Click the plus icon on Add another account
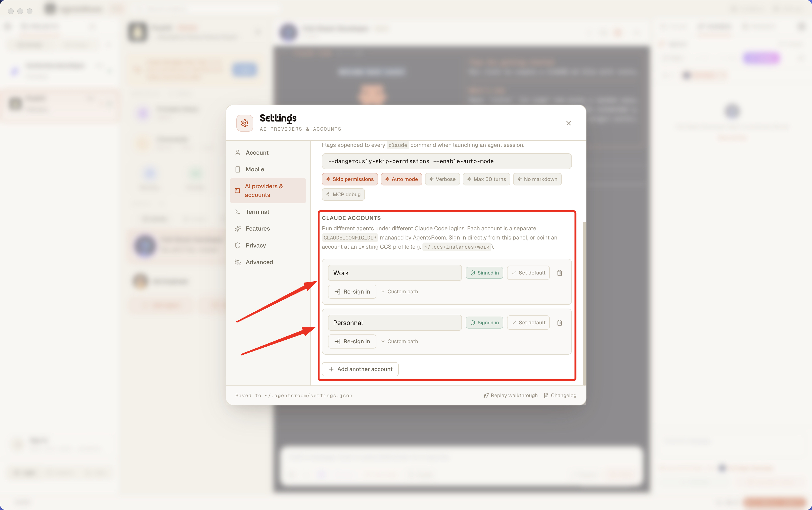The image size is (812, 510). pyautogui.click(x=331, y=369)
